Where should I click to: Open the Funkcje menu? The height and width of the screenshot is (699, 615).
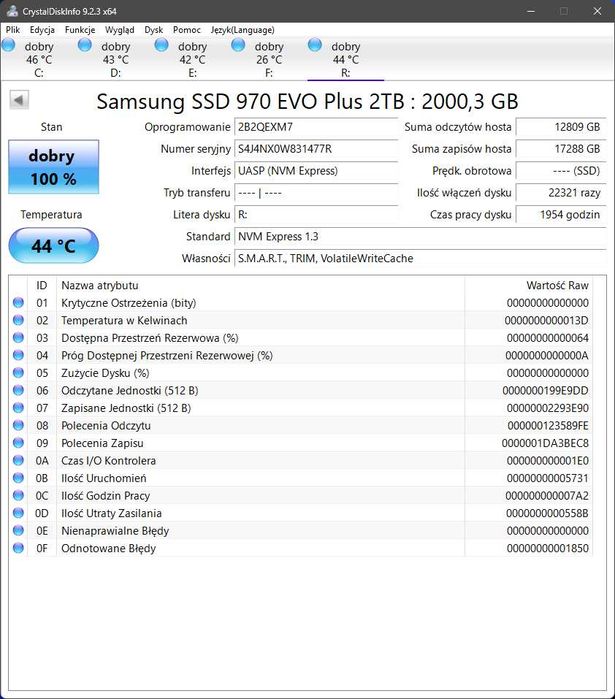point(80,30)
